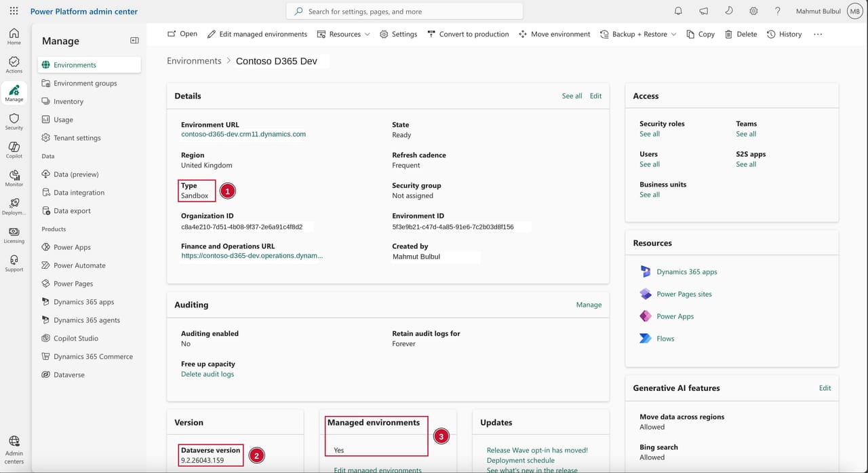Open environment Settings command
This screenshot has height=473, width=868.
(398, 34)
